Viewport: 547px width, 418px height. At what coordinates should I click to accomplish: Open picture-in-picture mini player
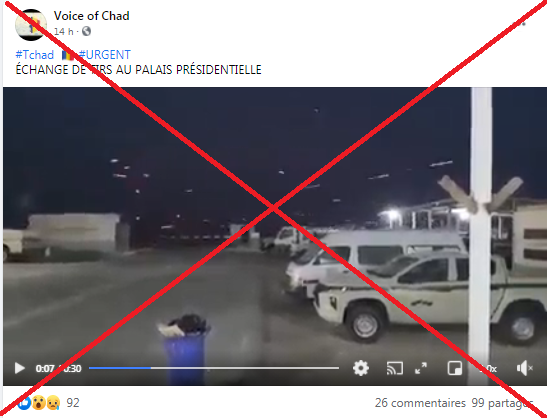455,368
